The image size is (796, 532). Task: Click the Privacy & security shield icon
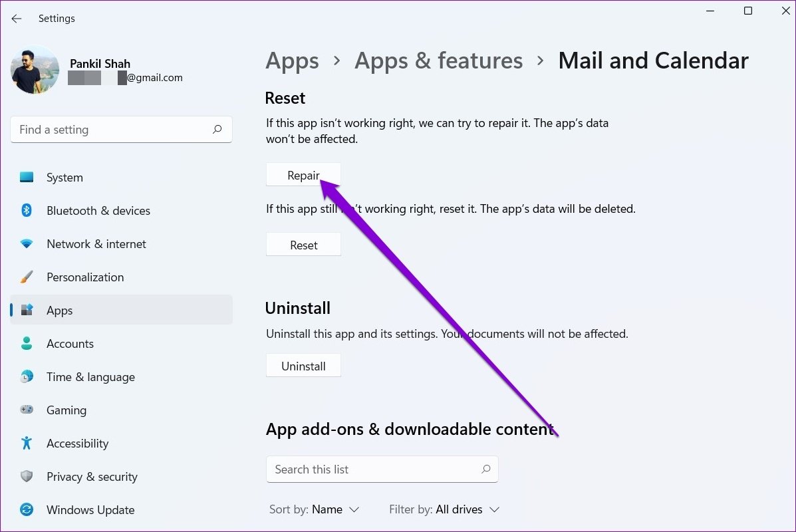pos(27,476)
